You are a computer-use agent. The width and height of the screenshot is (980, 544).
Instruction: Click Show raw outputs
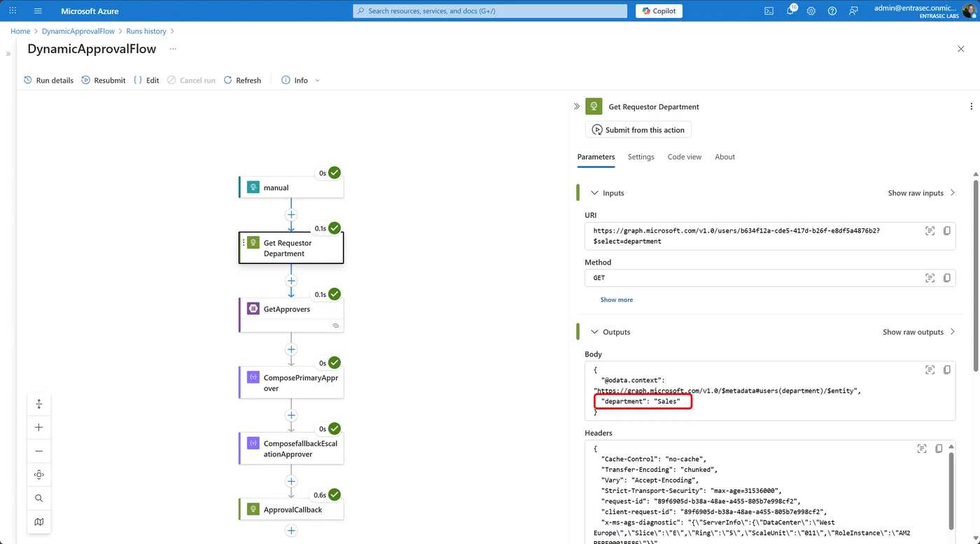[918, 332]
